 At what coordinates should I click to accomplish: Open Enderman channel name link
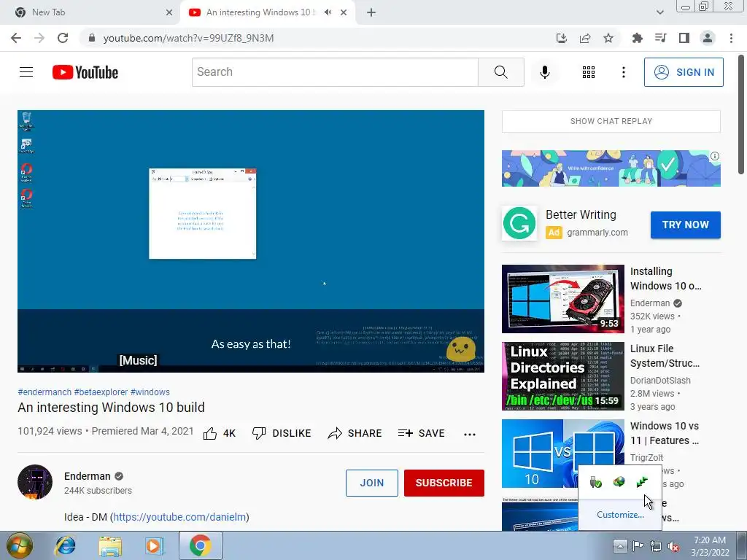coord(88,476)
